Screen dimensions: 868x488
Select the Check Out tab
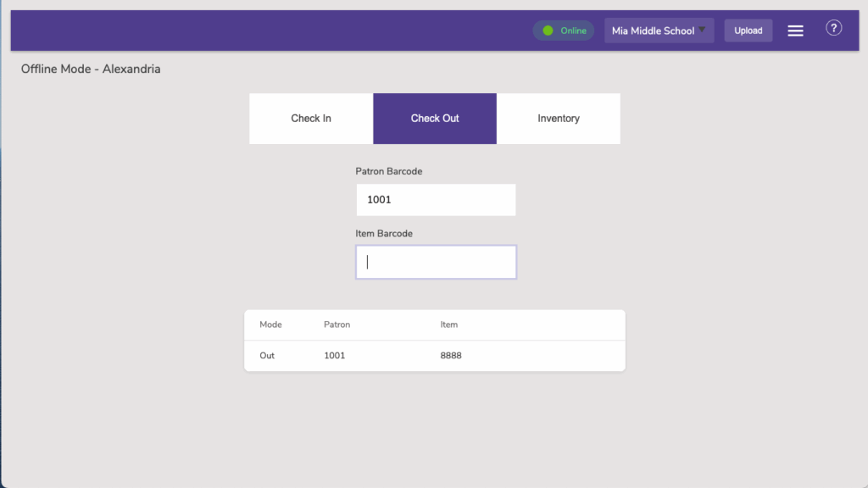[x=435, y=119]
